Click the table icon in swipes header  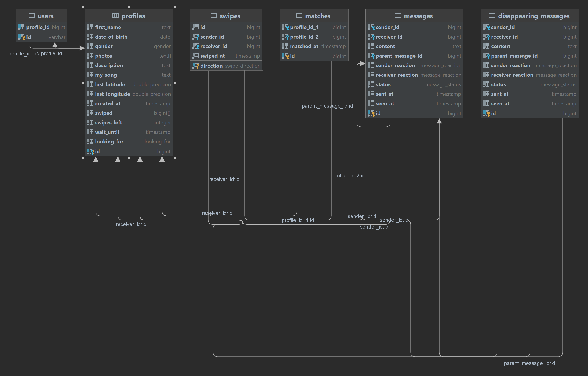point(214,15)
